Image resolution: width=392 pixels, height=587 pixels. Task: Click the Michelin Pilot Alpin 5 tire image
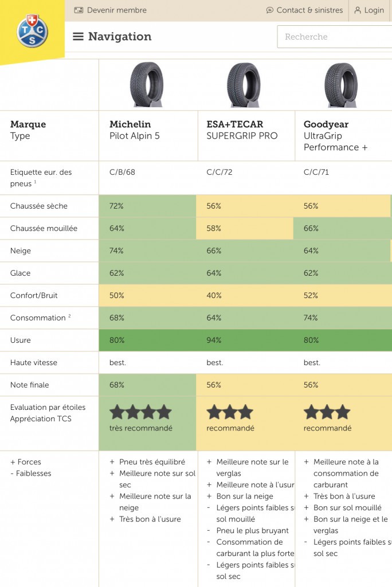[147, 85]
